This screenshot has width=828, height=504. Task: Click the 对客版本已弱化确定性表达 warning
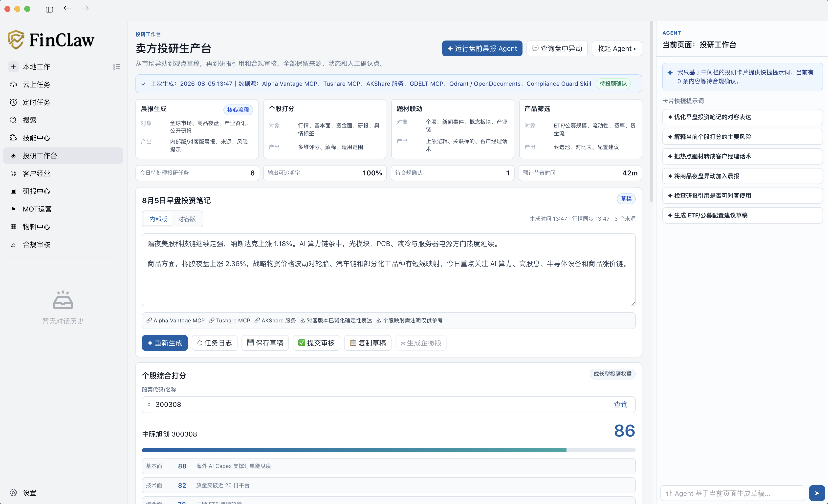(x=336, y=320)
